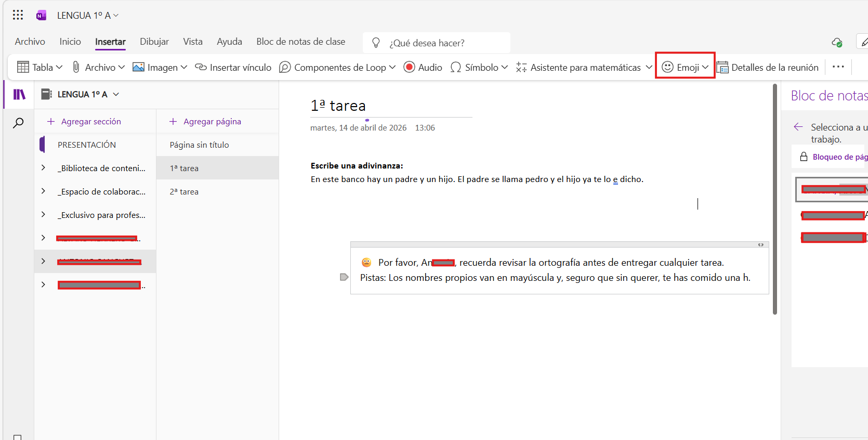Open Detalles de la reunión
Viewport: 868px width, 440px height.
(x=768, y=67)
